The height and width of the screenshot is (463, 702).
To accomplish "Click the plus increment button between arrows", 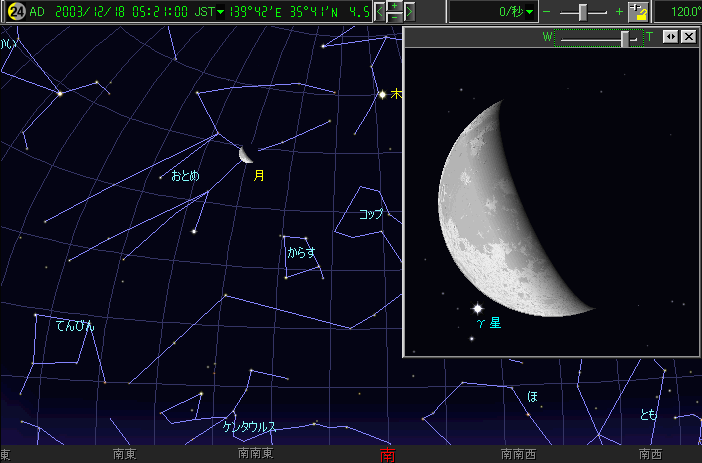I will pyautogui.click(x=395, y=6).
